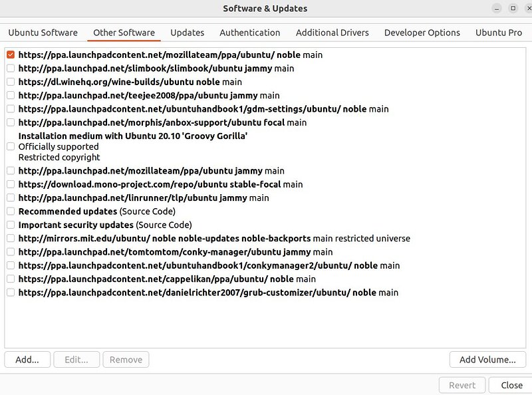The image size is (532, 395).
Task: Select the 'Recommended updates' row text
Action: coord(96,211)
